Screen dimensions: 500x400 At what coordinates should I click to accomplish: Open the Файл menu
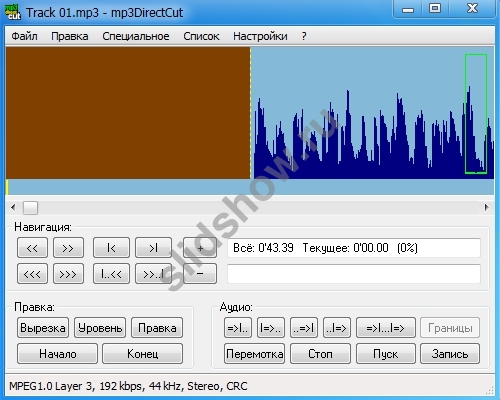tap(24, 36)
